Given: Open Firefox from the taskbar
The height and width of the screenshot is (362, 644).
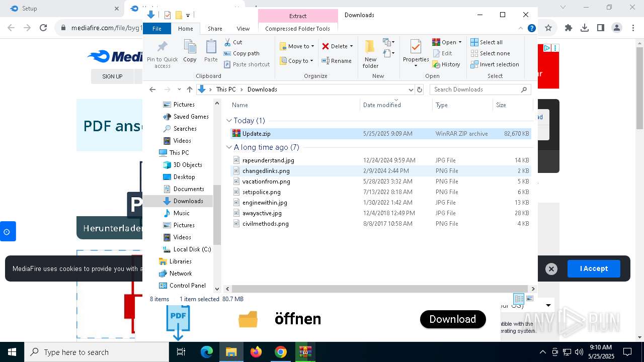Looking at the screenshot, I should click(x=256, y=352).
